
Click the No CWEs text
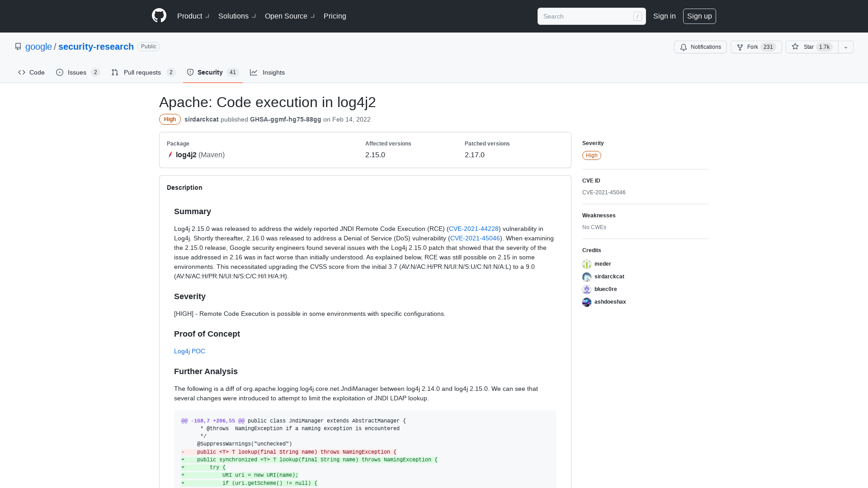(x=594, y=227)
